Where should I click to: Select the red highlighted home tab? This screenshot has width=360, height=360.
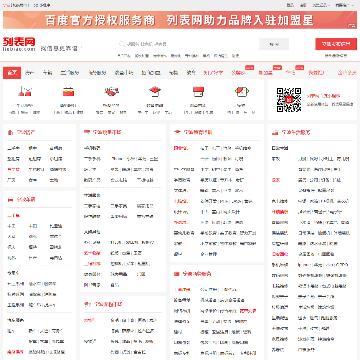[12, 73]
